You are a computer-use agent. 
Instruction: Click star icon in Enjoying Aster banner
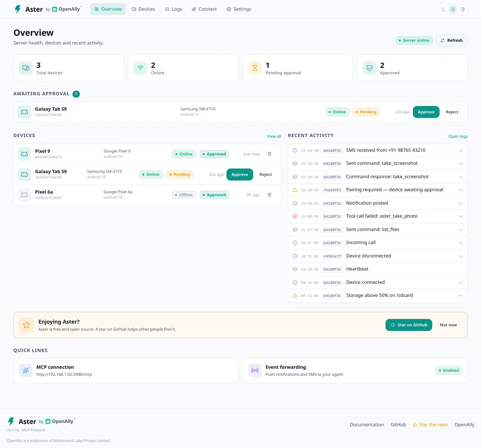[x=26, y=325]
